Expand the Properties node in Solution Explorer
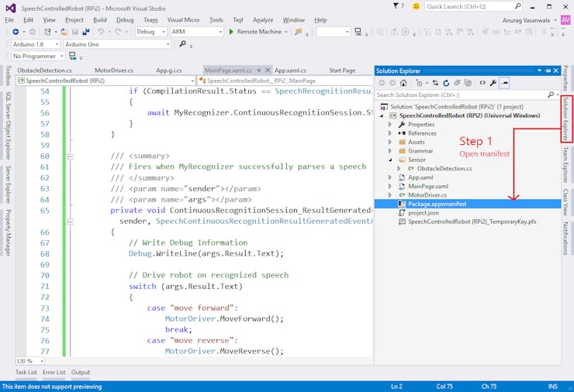 390,124
